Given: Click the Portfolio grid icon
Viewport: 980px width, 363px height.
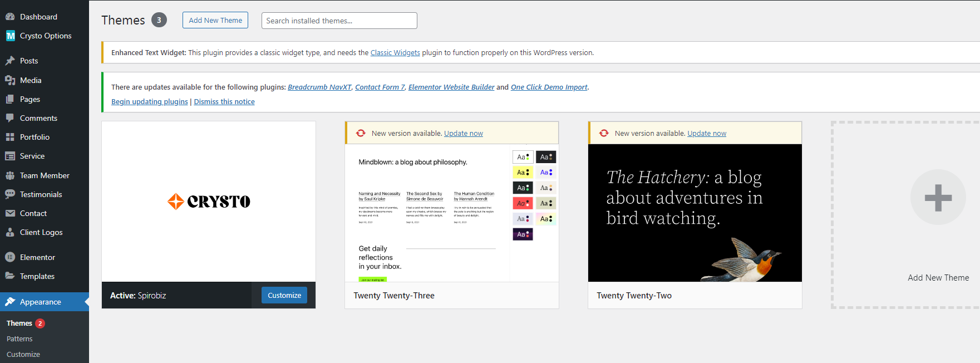Looking at the screenshot, I should (x=10, y=137).
